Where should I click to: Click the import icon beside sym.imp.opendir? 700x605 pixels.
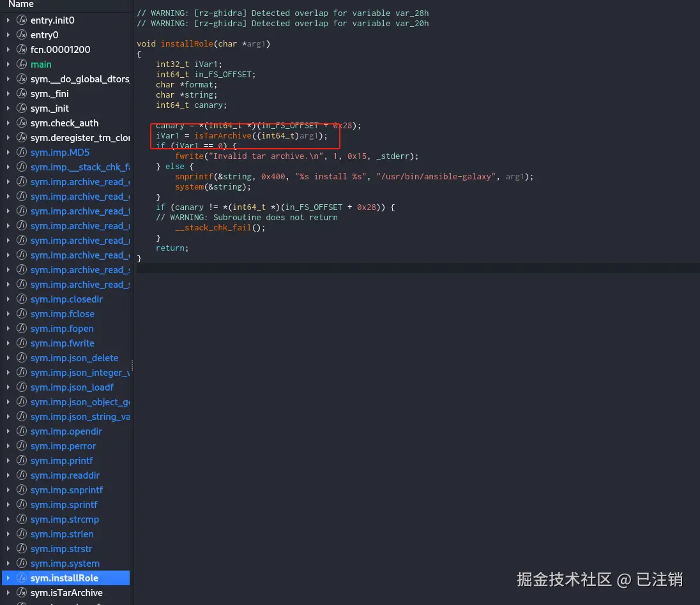pyautogui.click(x=22, y=431)
